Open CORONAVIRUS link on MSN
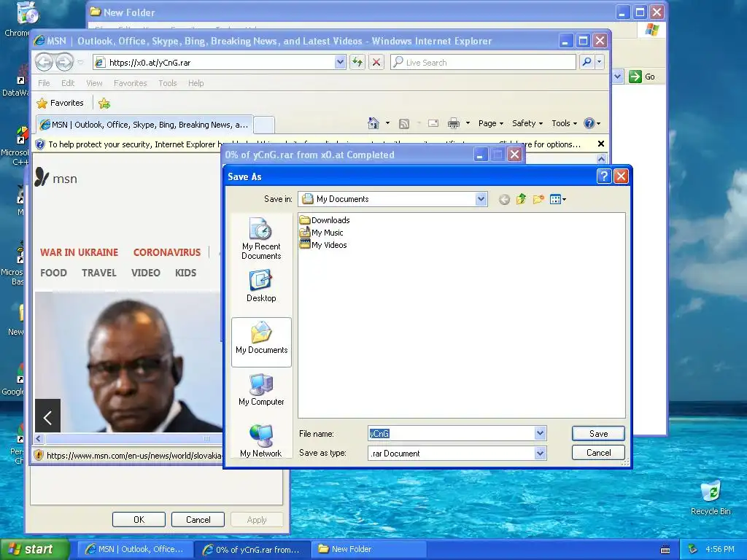The image size is (747, 560). click(167, 252)
